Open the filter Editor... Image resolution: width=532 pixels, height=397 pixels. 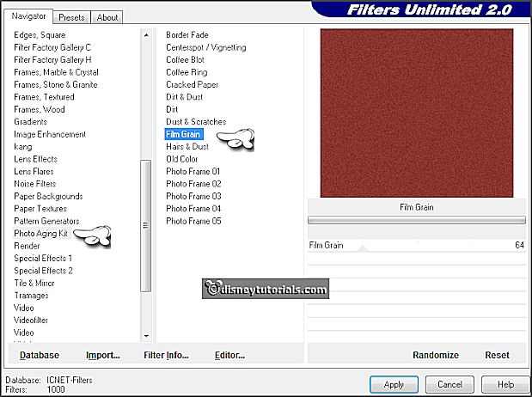pos(229,355)
